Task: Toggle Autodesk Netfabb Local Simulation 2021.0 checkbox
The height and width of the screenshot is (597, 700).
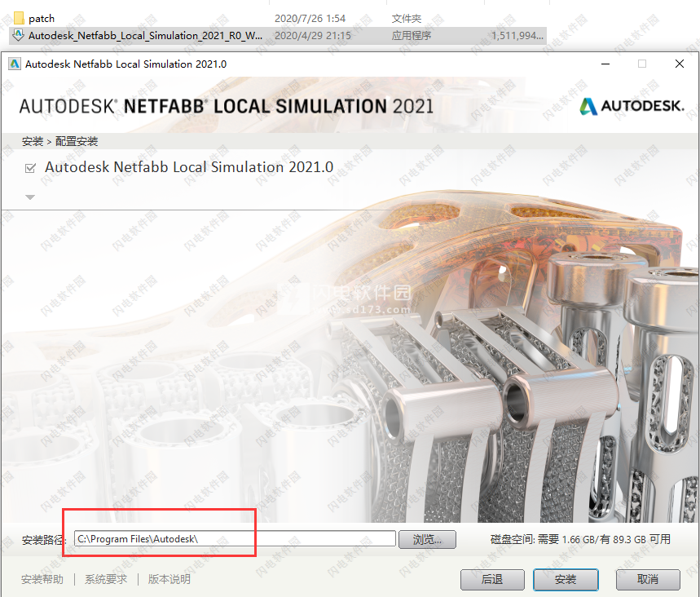Action: (x=30, y=169)
